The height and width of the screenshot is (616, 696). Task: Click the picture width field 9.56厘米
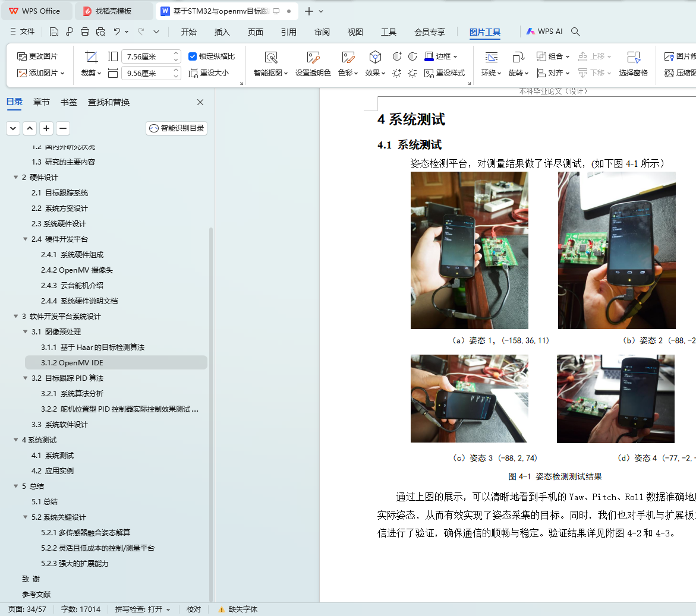(151, 72)
